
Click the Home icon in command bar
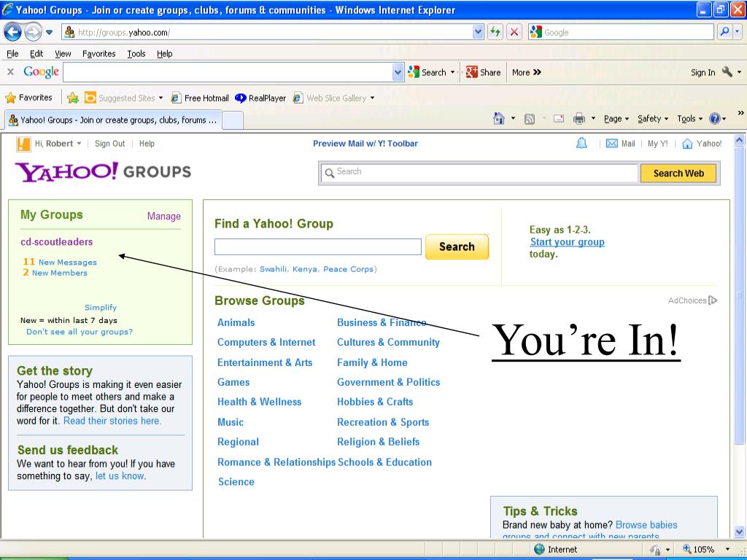(x=499, y=119)
